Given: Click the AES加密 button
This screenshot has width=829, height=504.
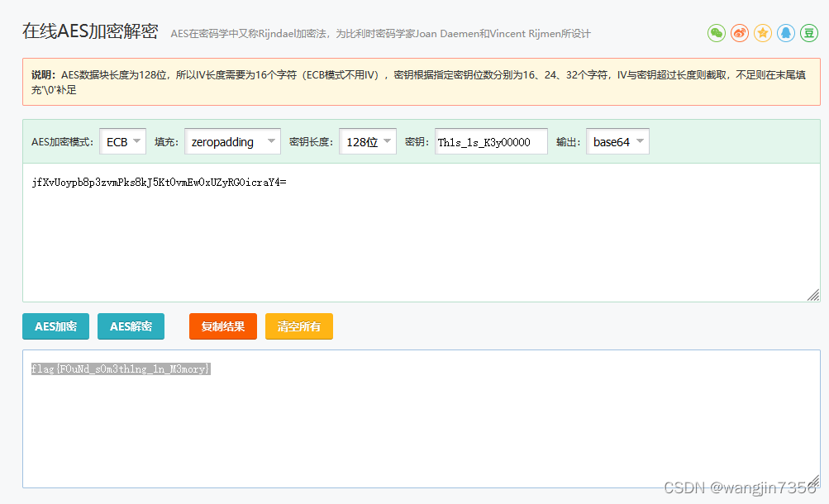Looking at the screenshot, I should click(55, 326).
